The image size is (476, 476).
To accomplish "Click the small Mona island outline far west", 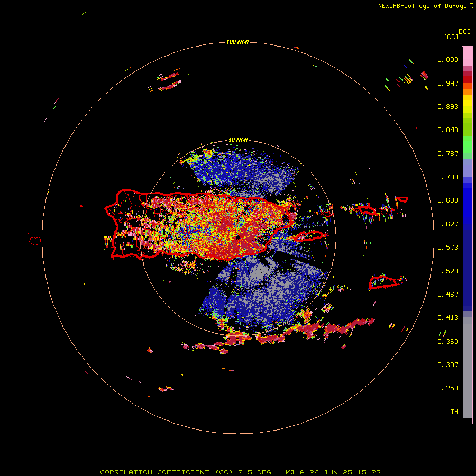I will tap(35, 241).
